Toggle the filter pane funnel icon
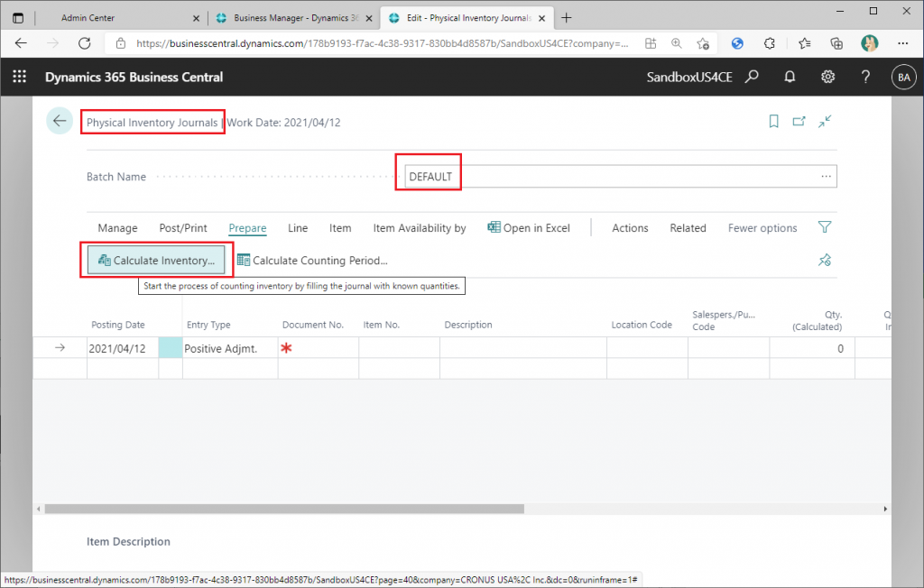This screenshot has height=588, width=924. 825,227
